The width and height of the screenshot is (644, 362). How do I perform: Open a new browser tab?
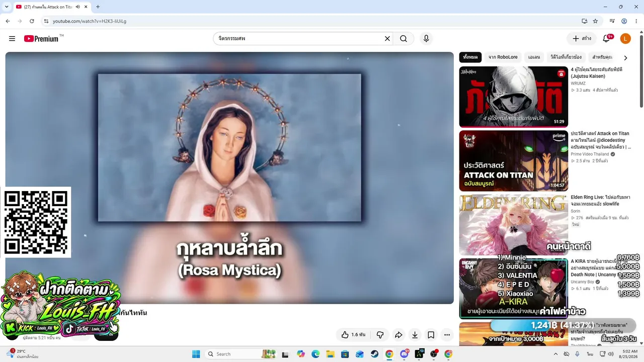pos(98,7)
